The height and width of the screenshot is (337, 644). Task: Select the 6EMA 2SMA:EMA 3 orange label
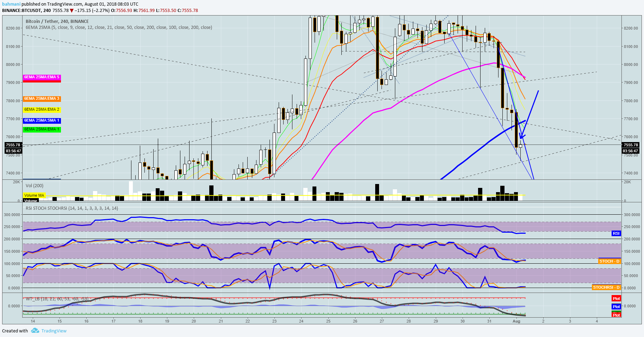(42, 99)
